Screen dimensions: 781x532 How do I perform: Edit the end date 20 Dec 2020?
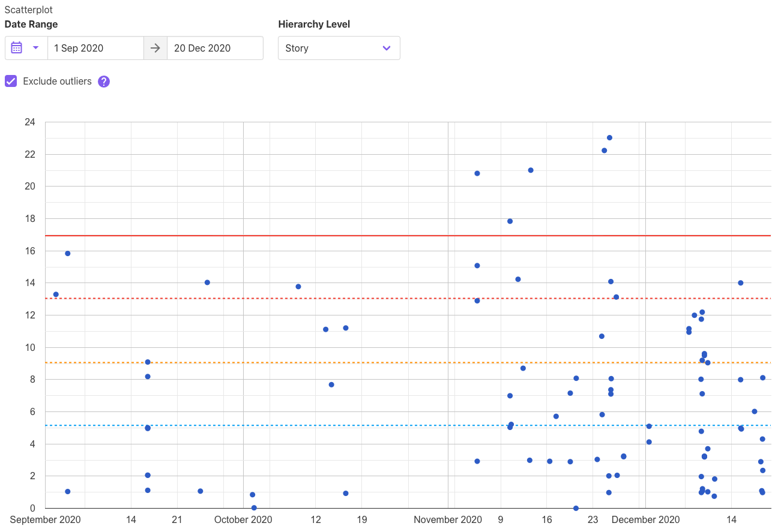click(x=215, y=48)
